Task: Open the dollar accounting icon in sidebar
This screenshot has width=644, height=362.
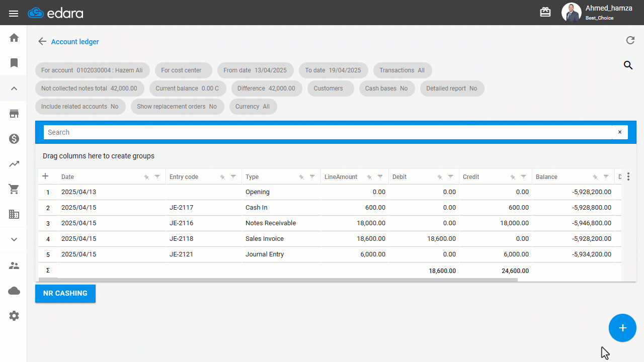Action: click(14, 139)
